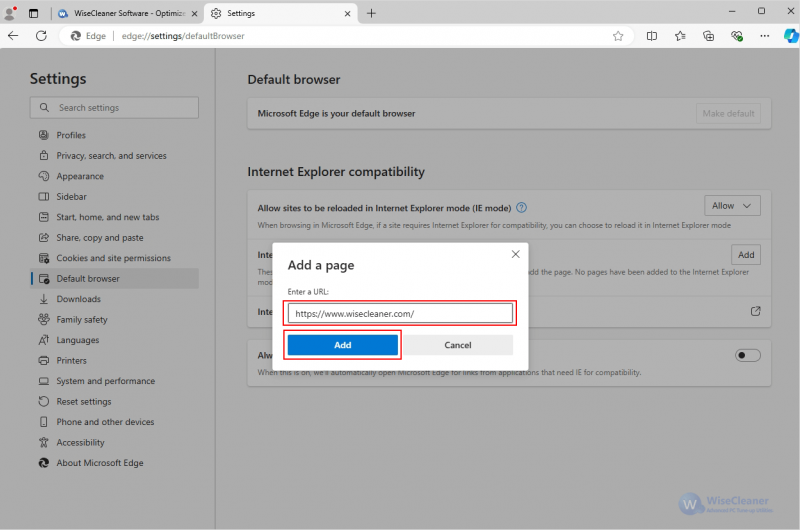Open Accessibility settings
The width and height of the screenshot is (800, 530).
[x=114, y=442]
